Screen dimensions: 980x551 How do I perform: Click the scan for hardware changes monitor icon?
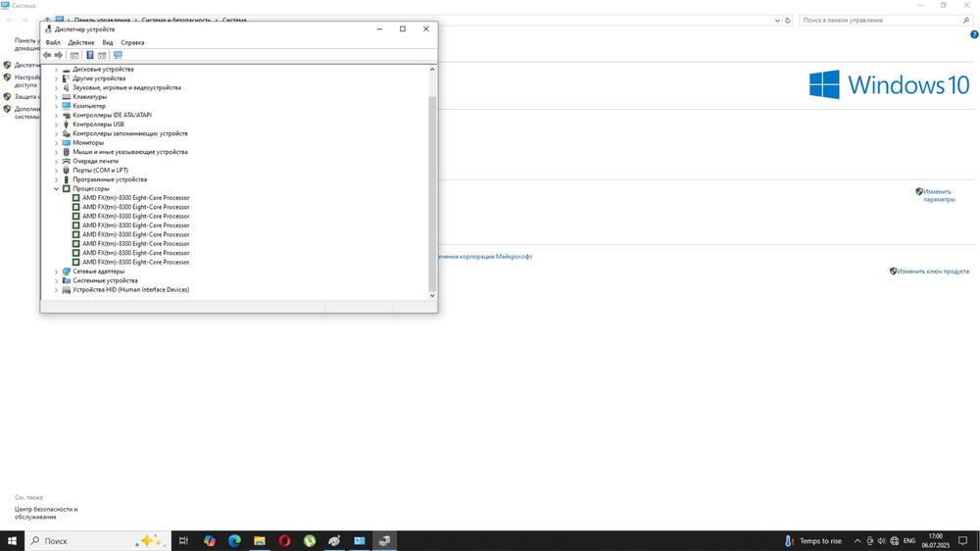[118, 55]
